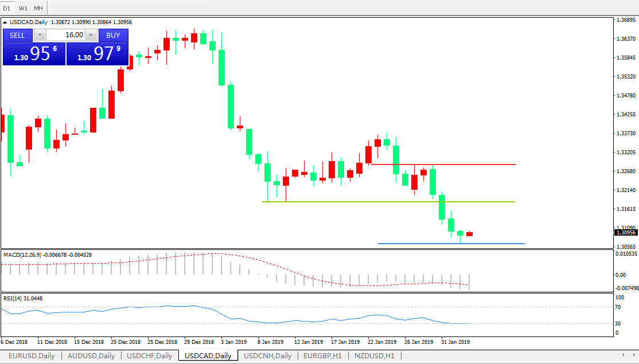Screen dimensions: 639x364
Task: Open the NZDUSD,H1 chart tab
Action: pos(374,356)
